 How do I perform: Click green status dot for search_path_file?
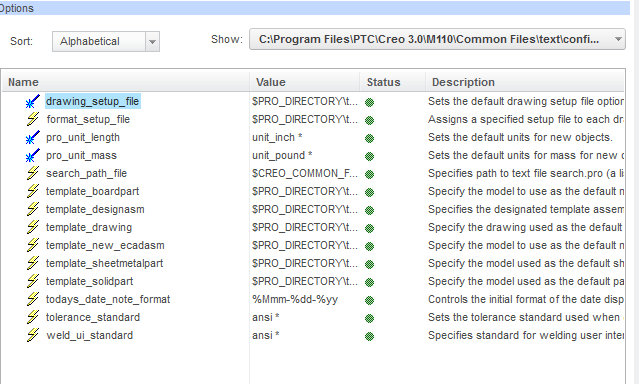click(x=370, y=174)
